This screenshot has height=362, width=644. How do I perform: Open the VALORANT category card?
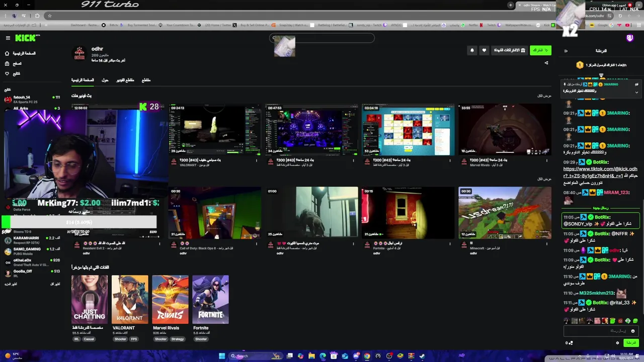[x=130, y=299]
